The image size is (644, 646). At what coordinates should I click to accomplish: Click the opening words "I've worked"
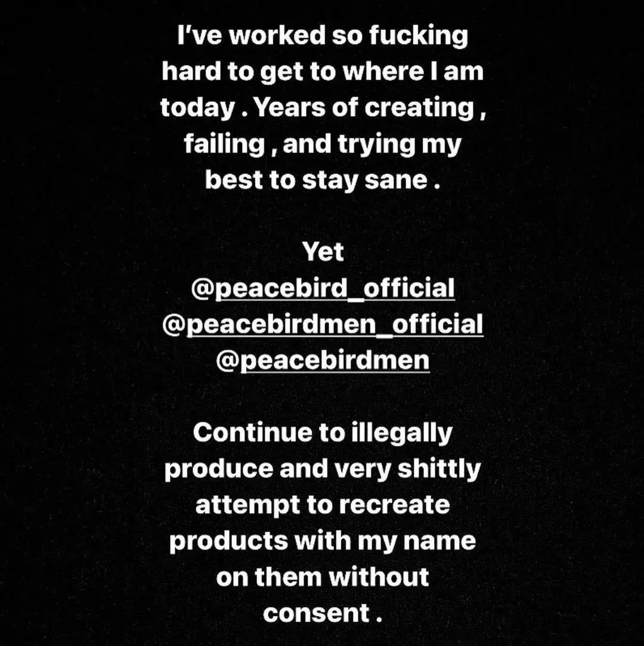pyautogui.click(x=252, y=35)
